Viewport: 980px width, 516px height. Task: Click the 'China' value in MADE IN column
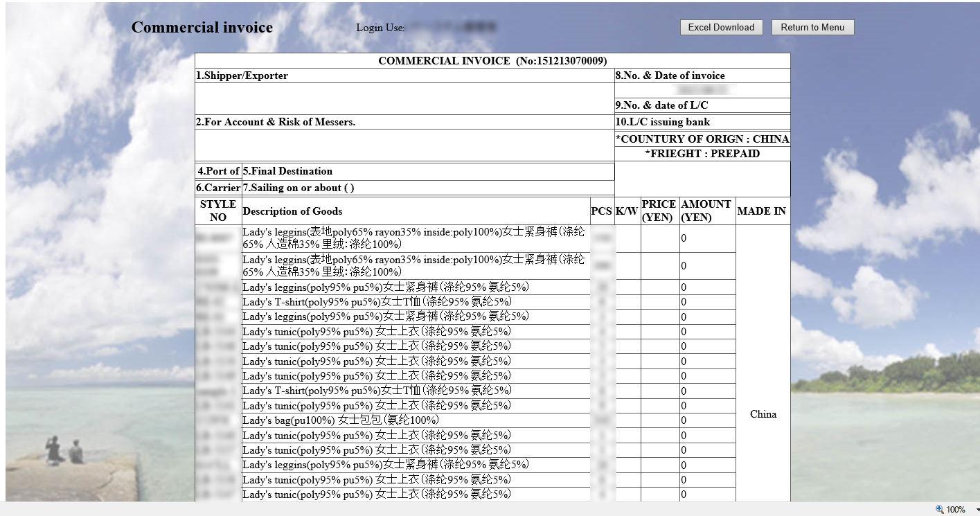tap(763, 414)
